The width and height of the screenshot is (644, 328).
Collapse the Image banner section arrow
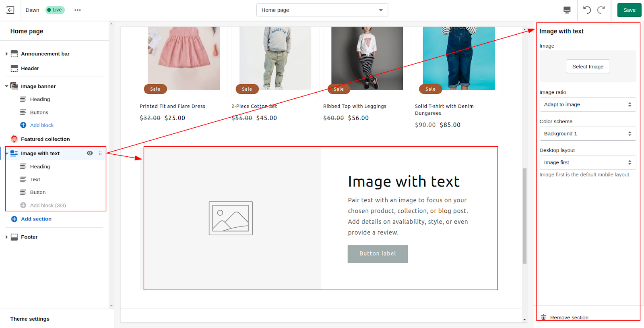click(6, 86)
